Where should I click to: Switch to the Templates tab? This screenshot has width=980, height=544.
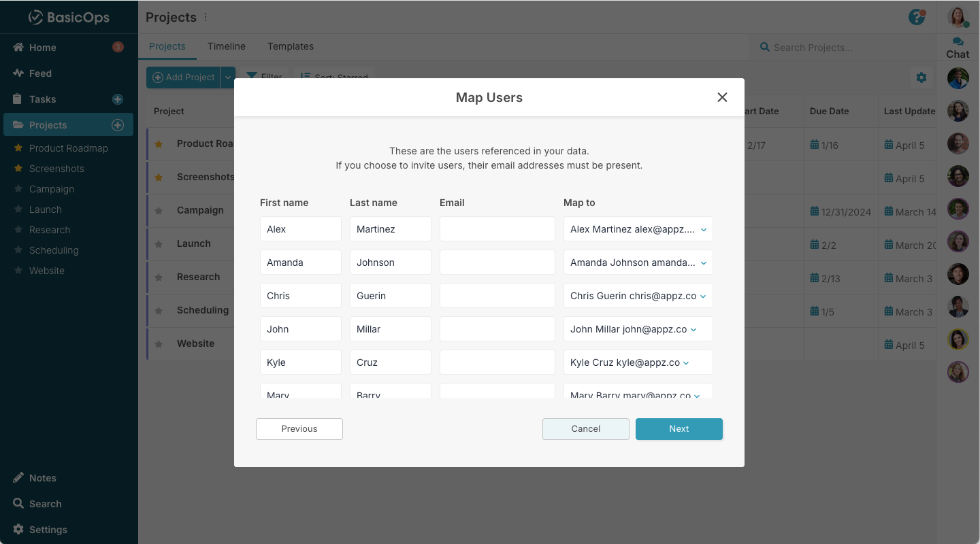[291, 46]
